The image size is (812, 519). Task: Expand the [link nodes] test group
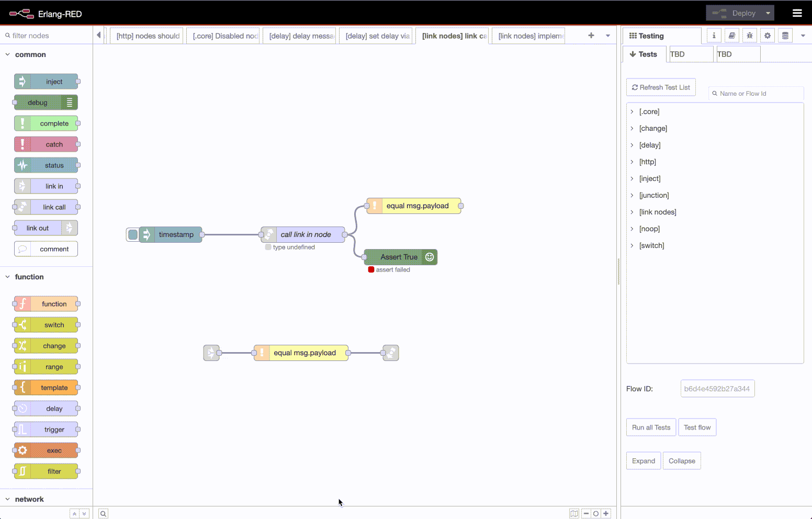pyautogui.click(x=632, y=212)
